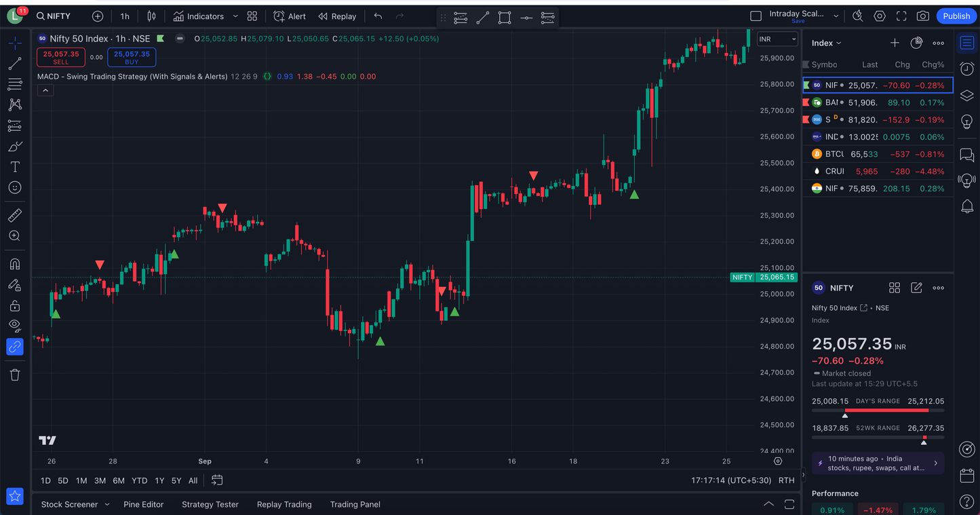Start bar Replay mode
This screenshot has height=515, width=980.
[x=338, y=16]
